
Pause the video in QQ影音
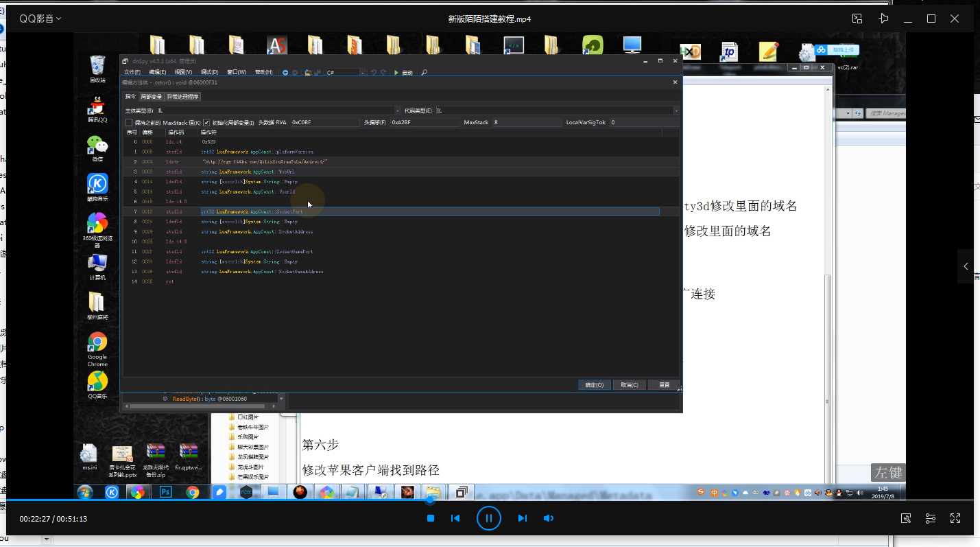(489, 518)
